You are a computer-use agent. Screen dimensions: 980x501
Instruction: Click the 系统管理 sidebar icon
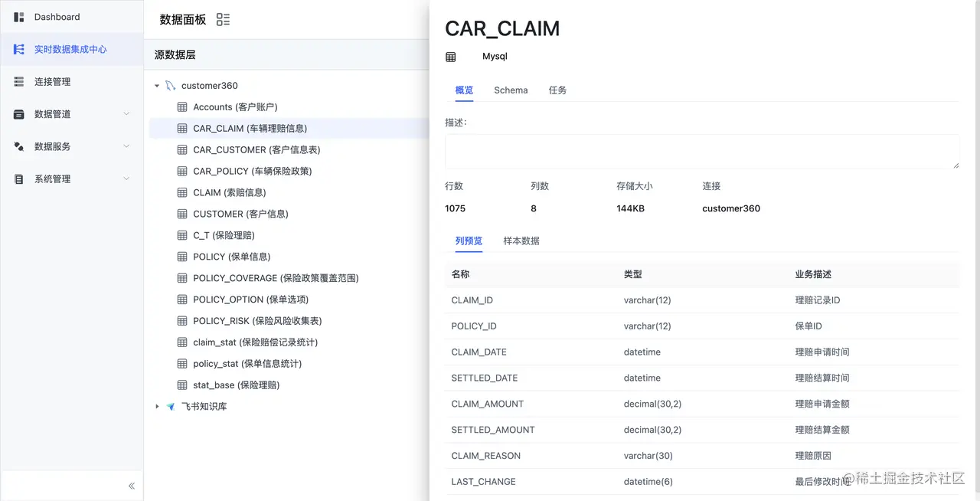(19, 178)
